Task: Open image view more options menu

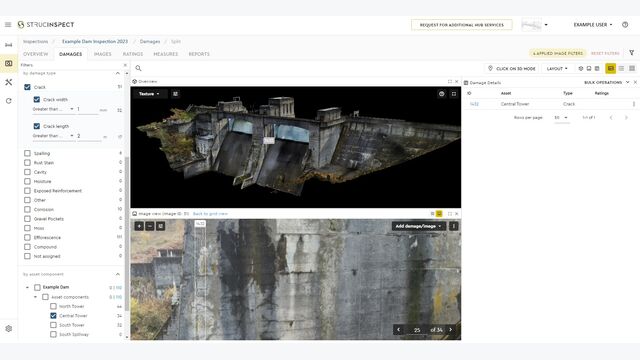Action: coord(453,226)
